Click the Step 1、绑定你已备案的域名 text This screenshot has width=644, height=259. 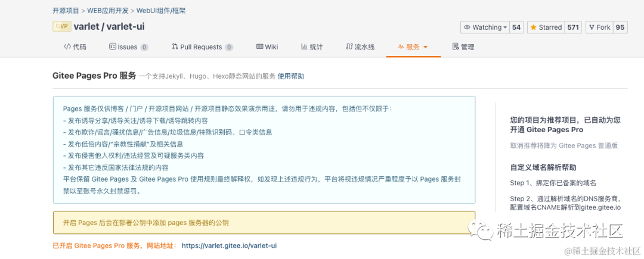(553, 183)
